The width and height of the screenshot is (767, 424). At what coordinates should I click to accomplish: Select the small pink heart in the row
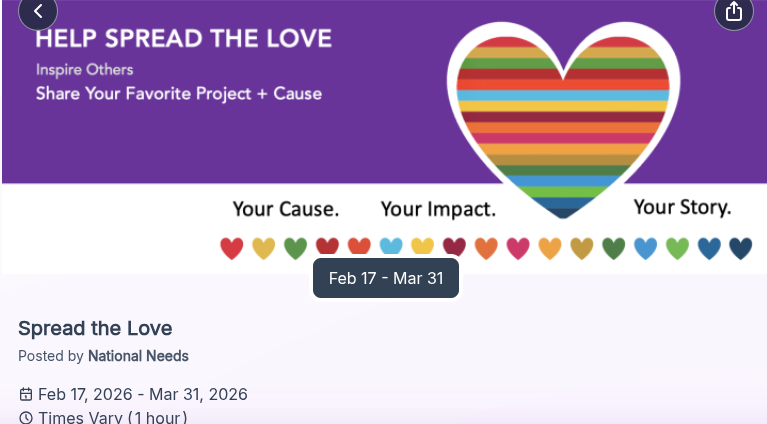tap(518, 248)
